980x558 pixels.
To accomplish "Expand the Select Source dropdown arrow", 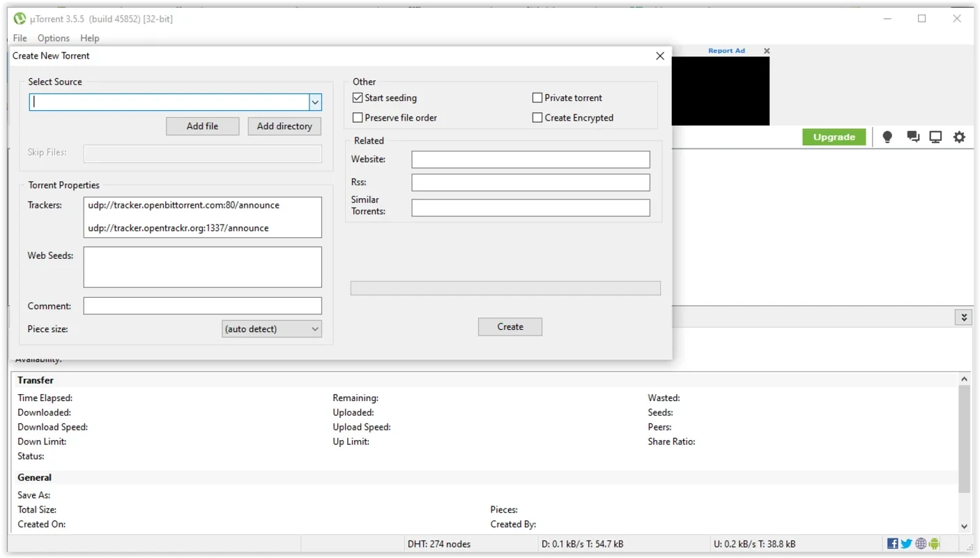I will point(315,103).
